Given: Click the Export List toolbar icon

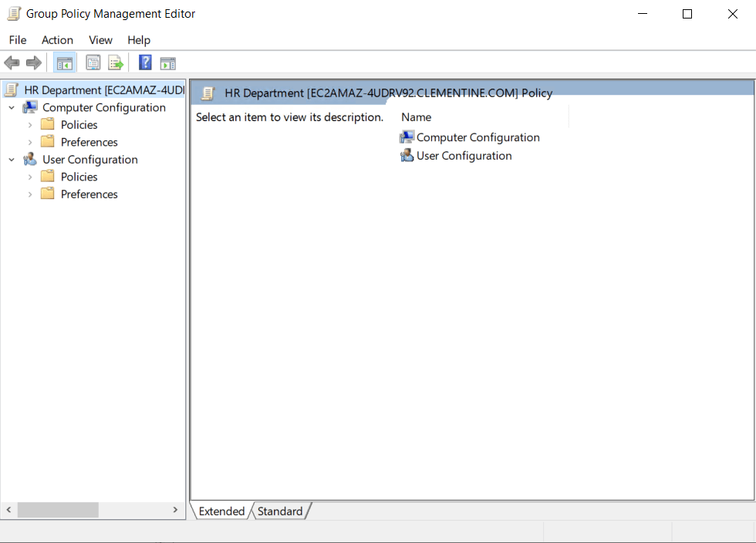Looking at the screenshot, I should coord(116,62).
